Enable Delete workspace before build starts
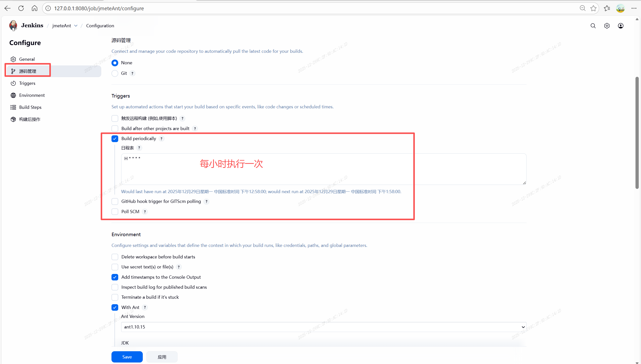This screenshot has width=641, height=364. [x=115, y=257]
